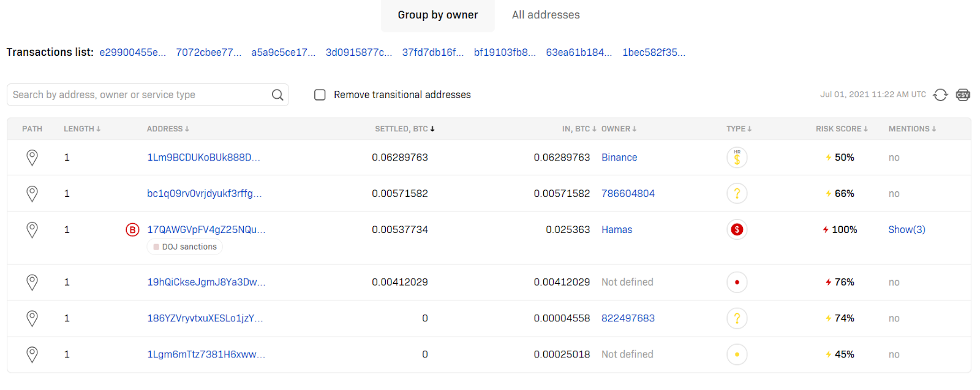Click the red B badge beside address 17QAWGVpFV4gZ25NQu
Screen dimensions: 980x390
[x=132, y=230]
